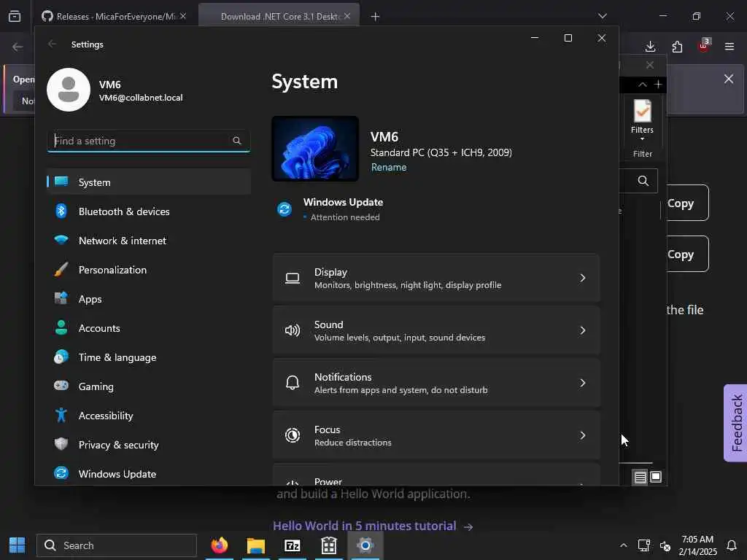This screenshot has width=747, height=560.
Task: Open File Explorer from the taskbar
Action: 256,545
